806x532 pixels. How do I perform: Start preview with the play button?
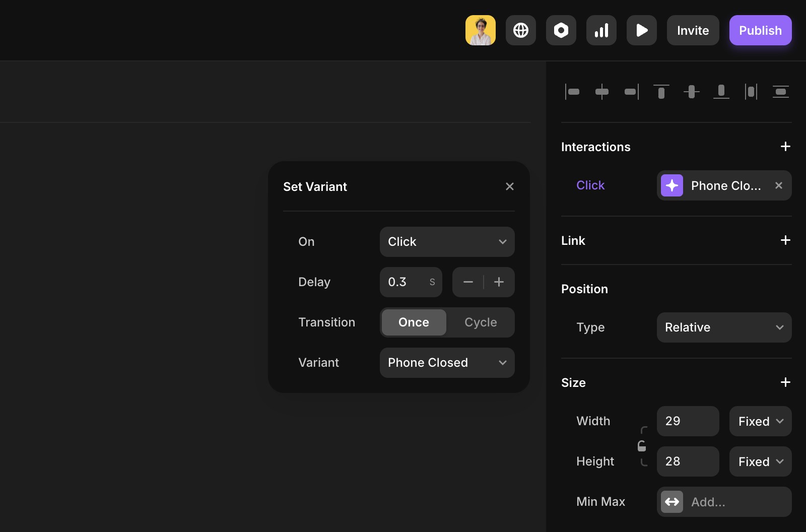641,30
